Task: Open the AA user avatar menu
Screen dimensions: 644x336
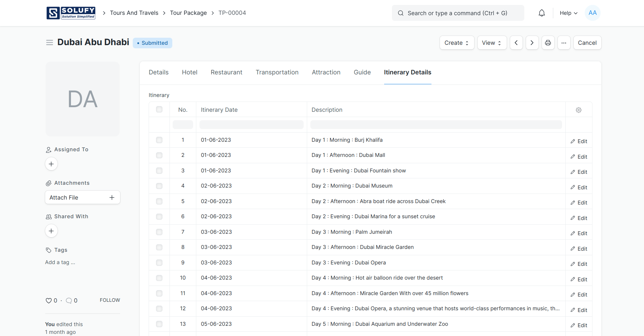Action: pos(592,13)
